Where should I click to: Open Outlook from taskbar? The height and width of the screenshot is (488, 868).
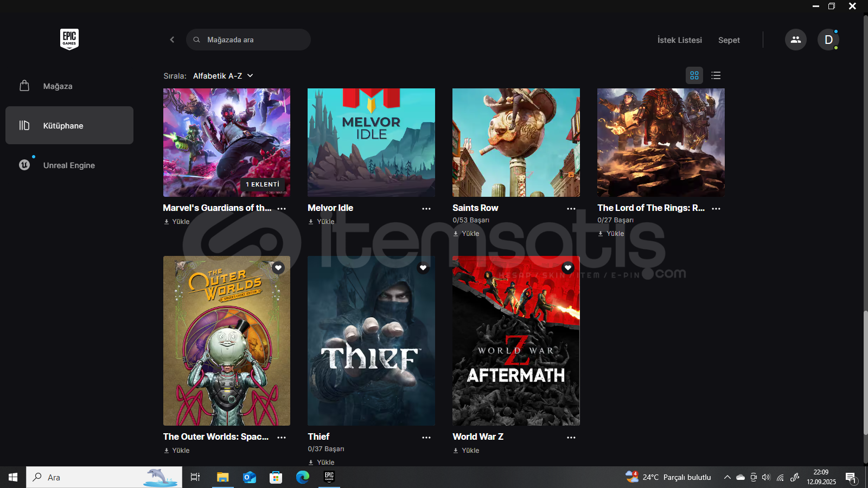click(x=249, y=477)
